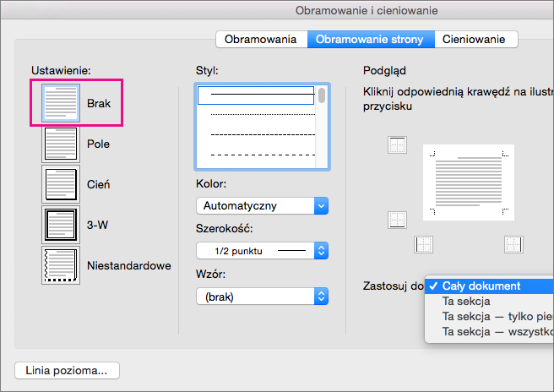Choose the Niestandardowe custom border icon

point(61,265)
